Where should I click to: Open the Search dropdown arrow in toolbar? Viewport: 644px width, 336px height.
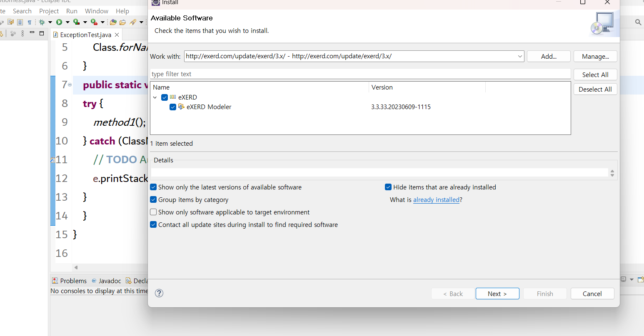point(141,22)
